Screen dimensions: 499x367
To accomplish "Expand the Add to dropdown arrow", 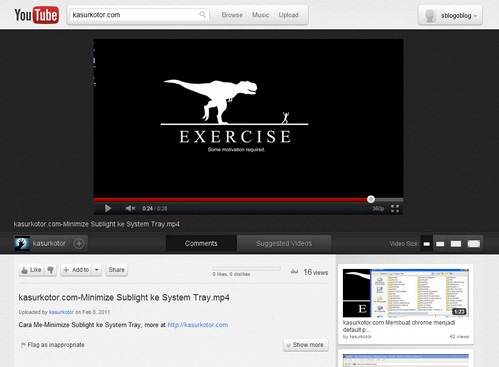I will (x=96, y=270).
